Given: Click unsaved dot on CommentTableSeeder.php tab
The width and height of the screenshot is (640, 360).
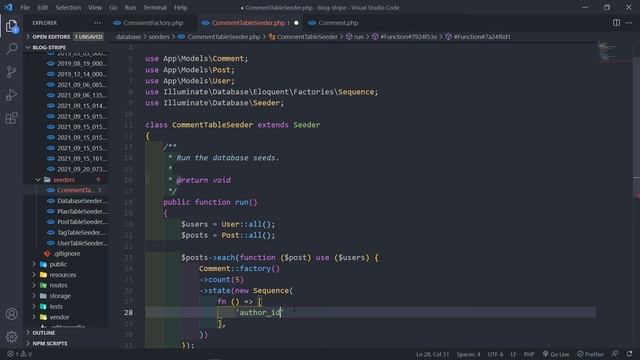Looking at the screenshot, I should pyautogui.click(x=296, y=23).
